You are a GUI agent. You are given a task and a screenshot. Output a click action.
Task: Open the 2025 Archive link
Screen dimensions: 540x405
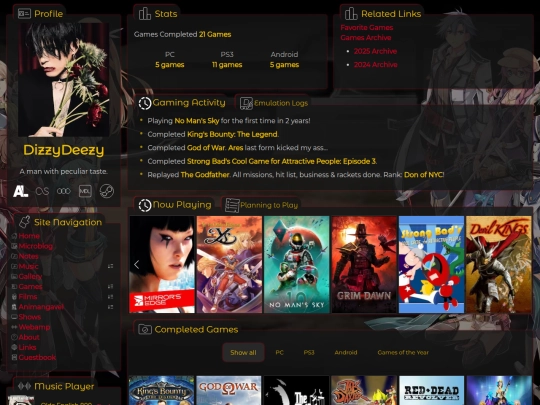tap(375, 51)
